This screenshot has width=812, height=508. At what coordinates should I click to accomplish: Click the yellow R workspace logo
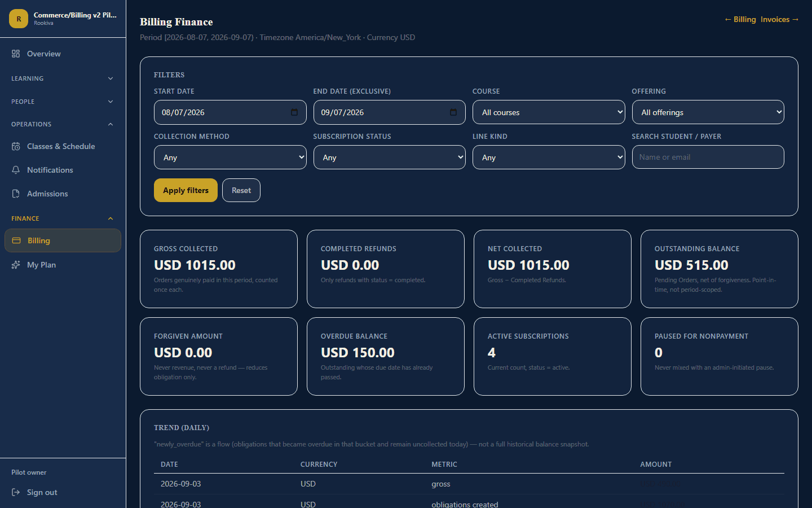pos(19,19)
